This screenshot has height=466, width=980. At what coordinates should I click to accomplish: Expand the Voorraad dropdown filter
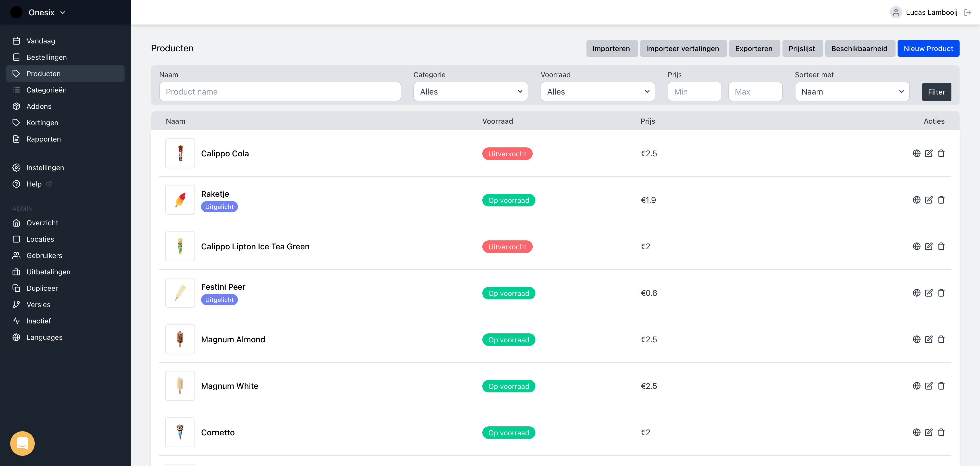(597, 92)
